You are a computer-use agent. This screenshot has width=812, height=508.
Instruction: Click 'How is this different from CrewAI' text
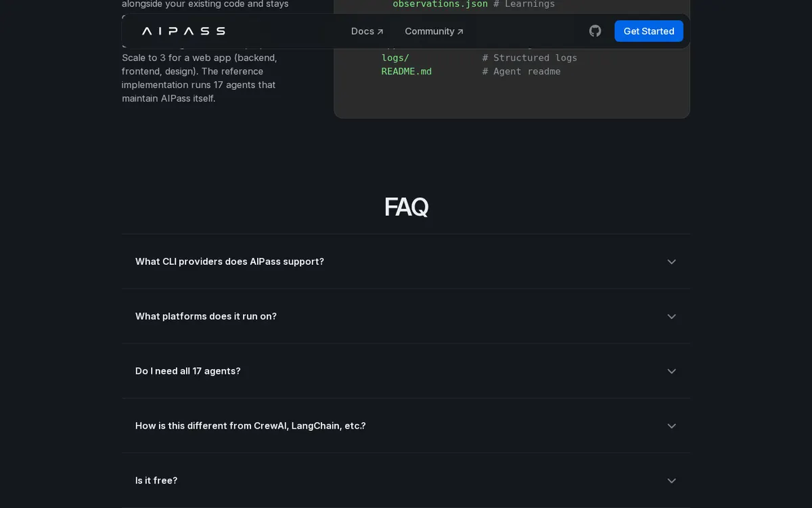[x=212, y=426]
